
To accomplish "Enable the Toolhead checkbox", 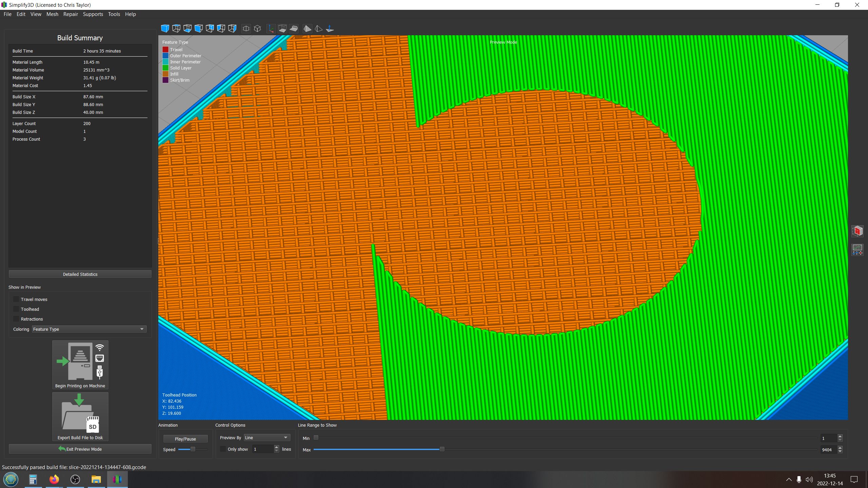I will (16, 309).
